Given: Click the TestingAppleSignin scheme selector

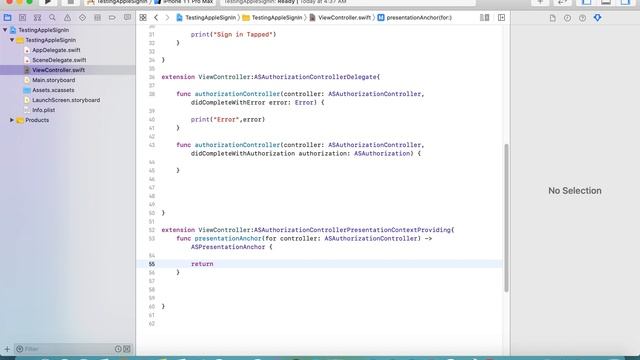Looking at the screenshot, I should point(118,2).
